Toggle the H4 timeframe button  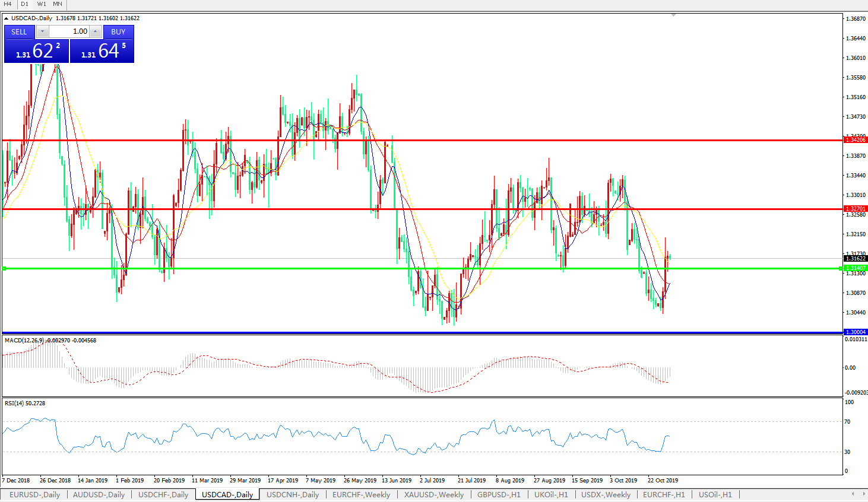pyautogui.click(x=8, y=4)
